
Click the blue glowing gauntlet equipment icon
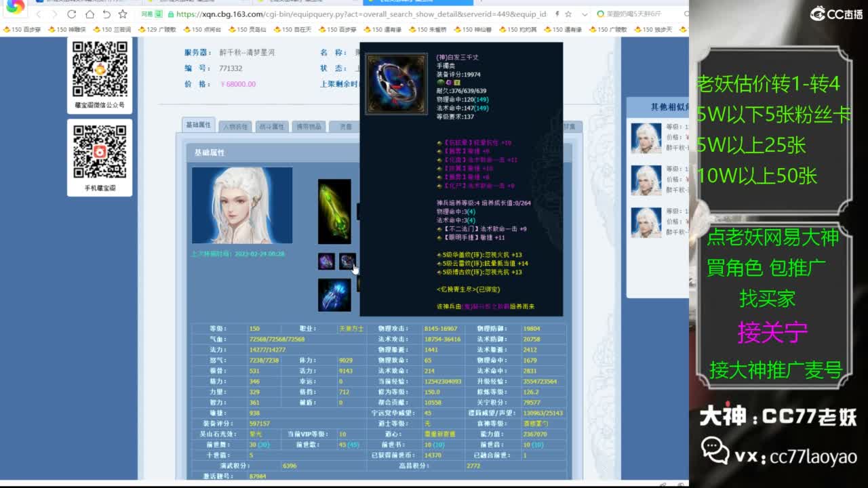coord(334,295)
